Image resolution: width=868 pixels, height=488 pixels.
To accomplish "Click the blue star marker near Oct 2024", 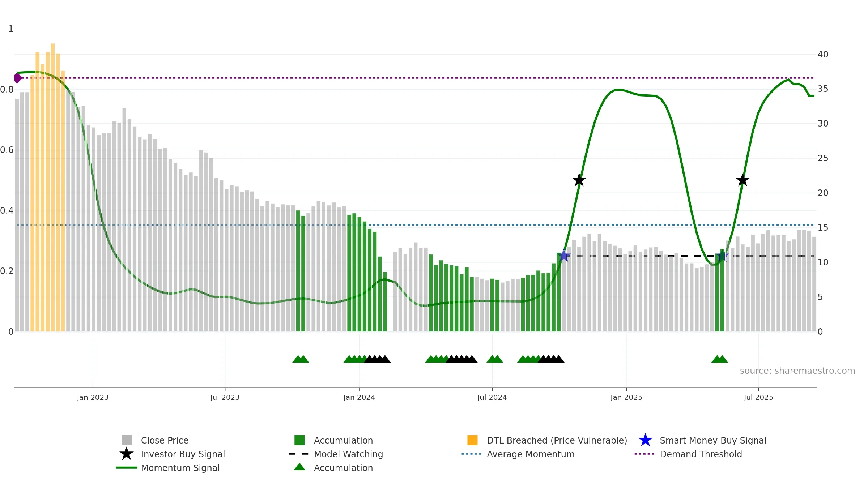I will click(x=564, y=256).
